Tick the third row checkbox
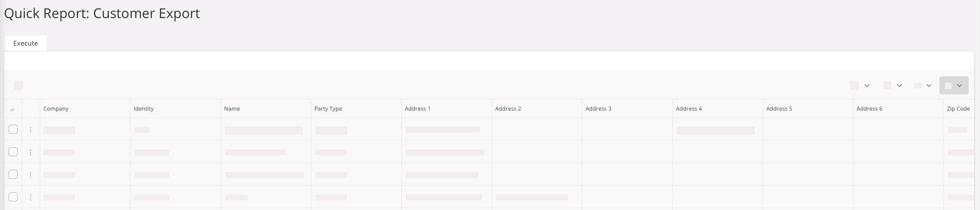980x210 pixels. pyautogui.click(x=13, y=174)
